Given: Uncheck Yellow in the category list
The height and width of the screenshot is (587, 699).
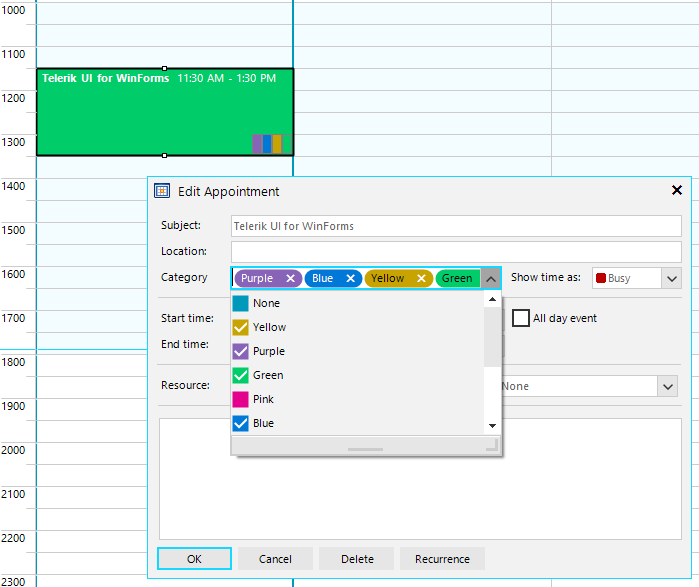Looking at the screenshot, I should tap(240, 327).
